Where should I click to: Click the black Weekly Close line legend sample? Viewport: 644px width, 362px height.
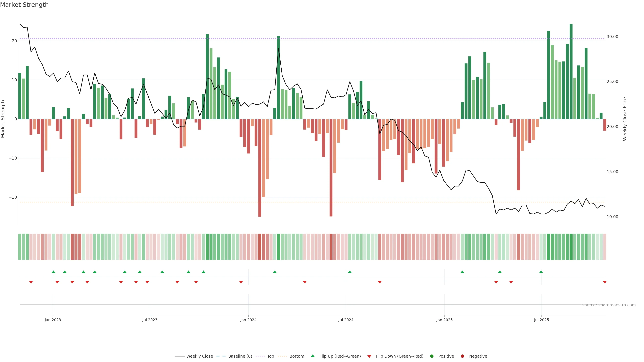[x=179, y=356]
